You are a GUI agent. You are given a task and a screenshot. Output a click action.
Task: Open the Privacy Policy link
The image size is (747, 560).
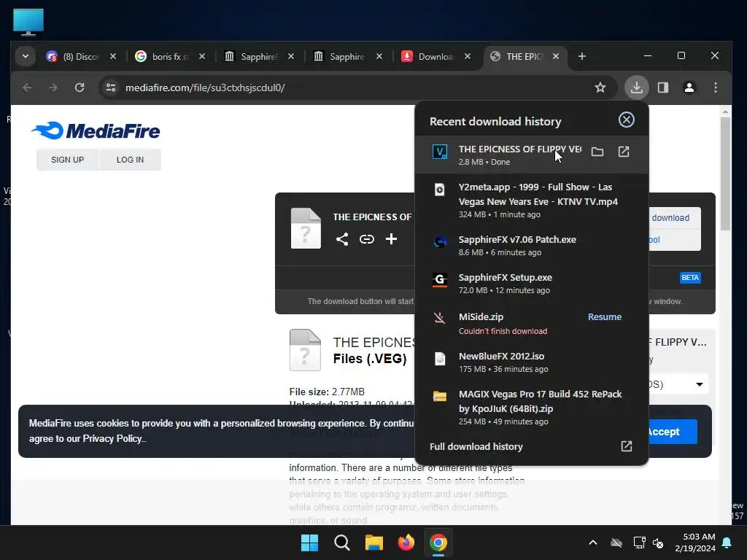tap(114, 438)
